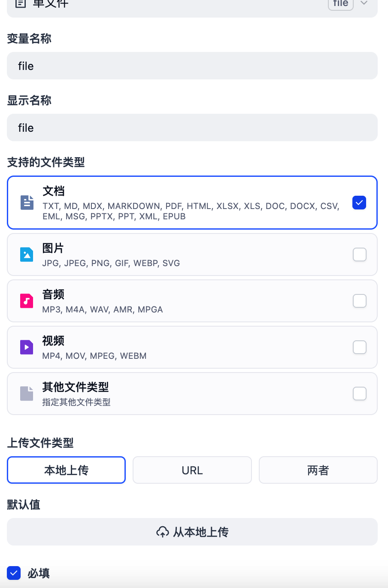Viewport: 388px width, 588px height.
Task: Check the 音频 file type option
Action: click(359, 300)
